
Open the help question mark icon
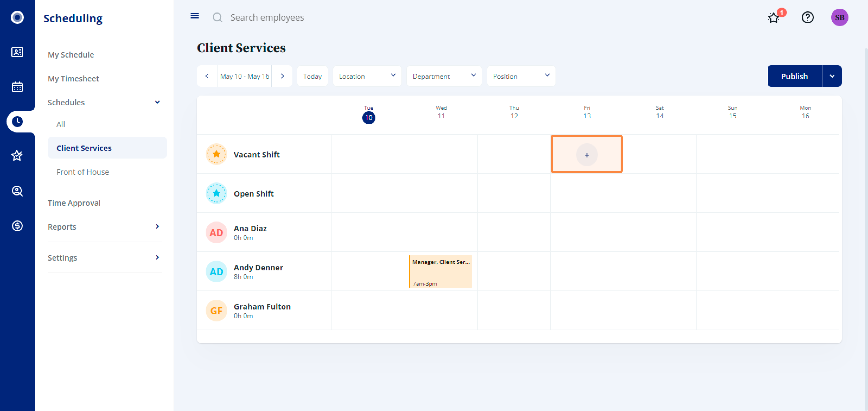point(807,18)
